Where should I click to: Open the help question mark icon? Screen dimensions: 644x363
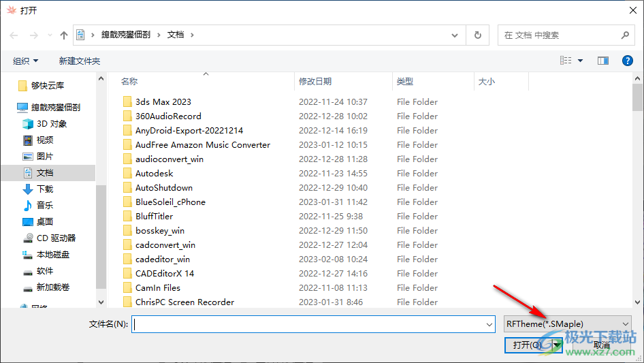(627, 61)
